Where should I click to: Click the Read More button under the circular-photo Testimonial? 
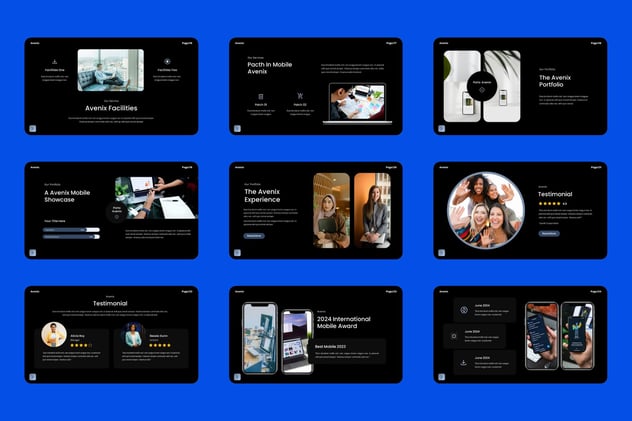[x=549, y=233]
